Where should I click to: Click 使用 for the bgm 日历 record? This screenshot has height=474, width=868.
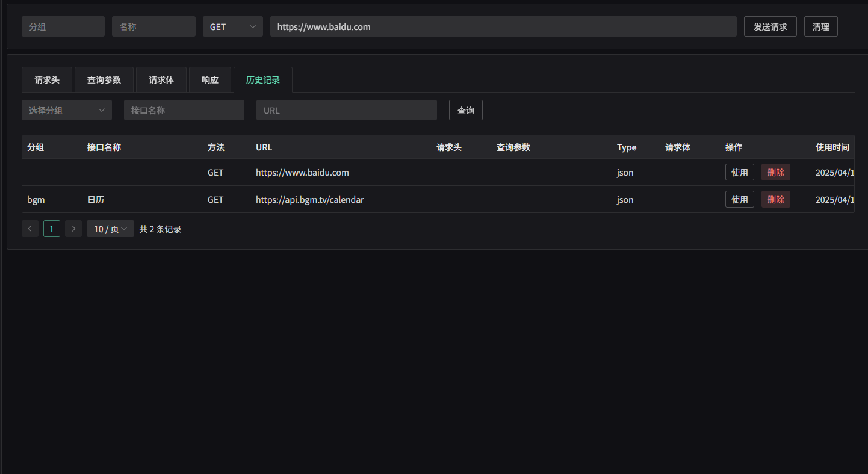[739, 200]
